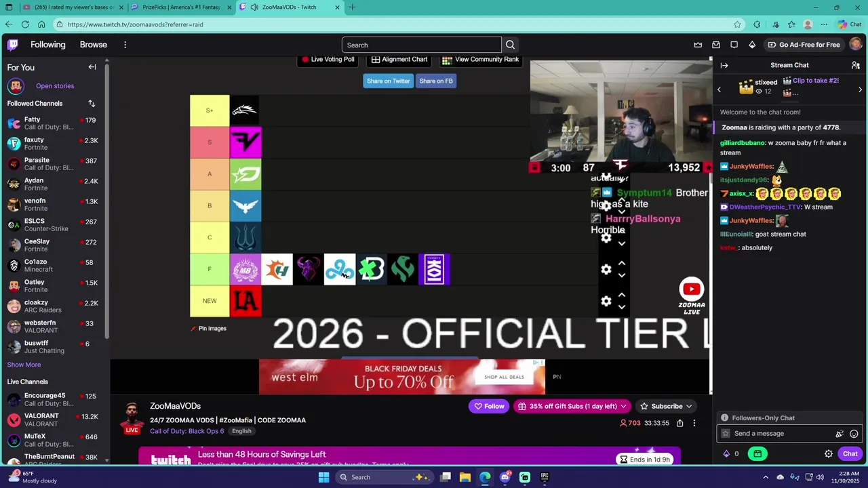Expand the Subscribe dropdown arrow
Screen dimensions: 868x488
689,406
